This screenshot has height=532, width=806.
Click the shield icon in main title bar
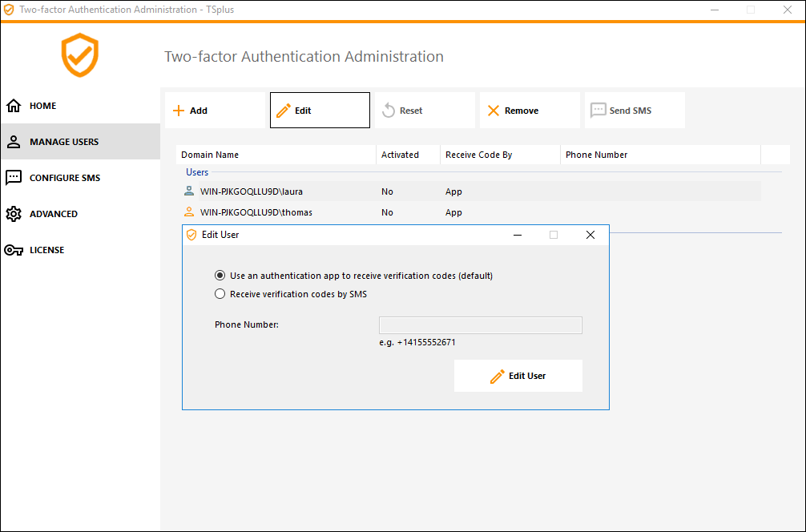(10, 10)
